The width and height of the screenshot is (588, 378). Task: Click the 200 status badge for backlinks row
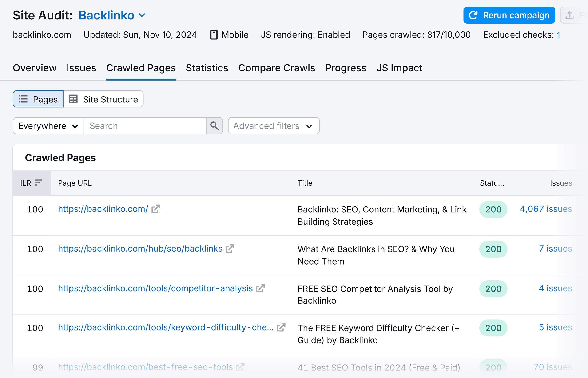[x=493, y=249]
